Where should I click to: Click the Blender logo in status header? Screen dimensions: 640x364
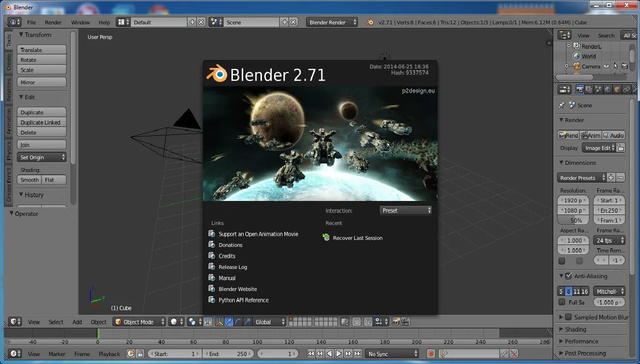(370, 22)
